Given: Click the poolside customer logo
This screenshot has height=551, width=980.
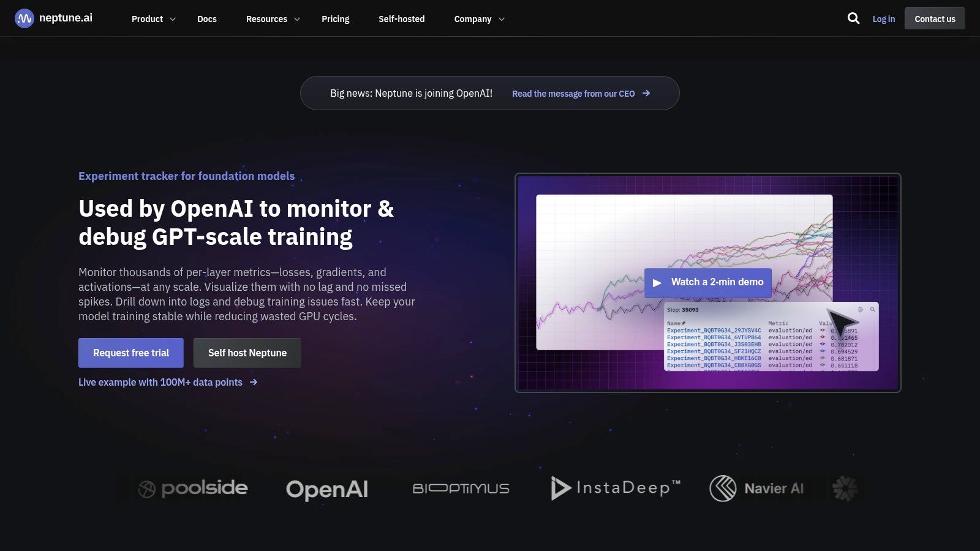Looking at the screenshot, I should coord(193,489).
